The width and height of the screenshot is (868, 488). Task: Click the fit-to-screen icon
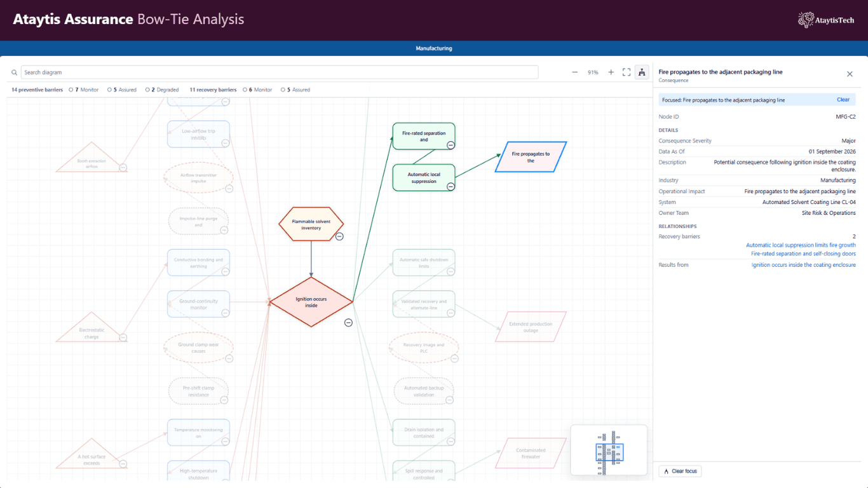click(x=627, y=72)
